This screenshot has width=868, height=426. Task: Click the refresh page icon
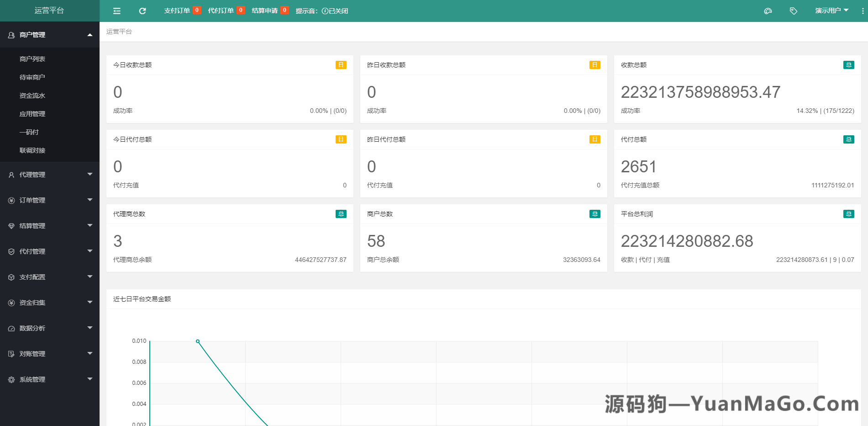coord(142,11)
